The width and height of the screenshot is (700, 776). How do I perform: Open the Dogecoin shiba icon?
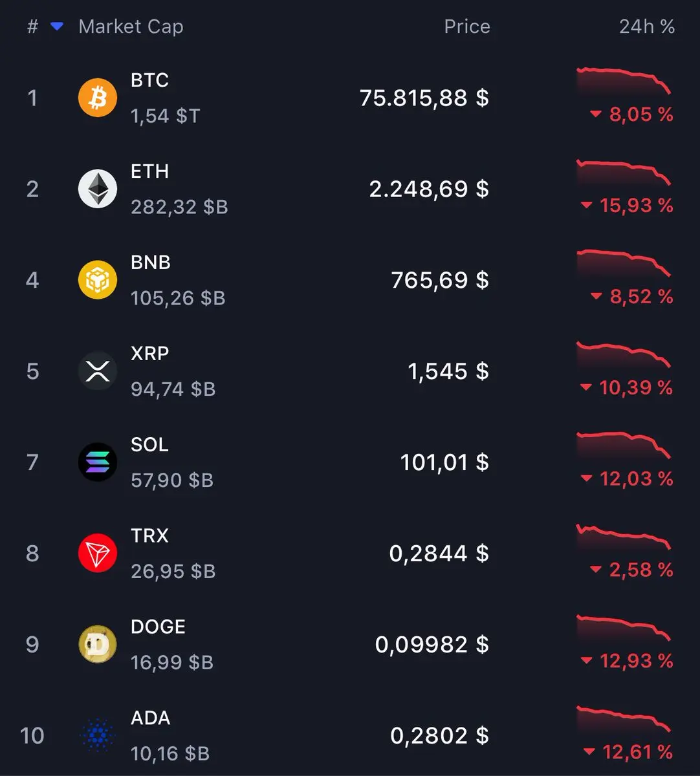pyautogui.click(x=98, y=645)
